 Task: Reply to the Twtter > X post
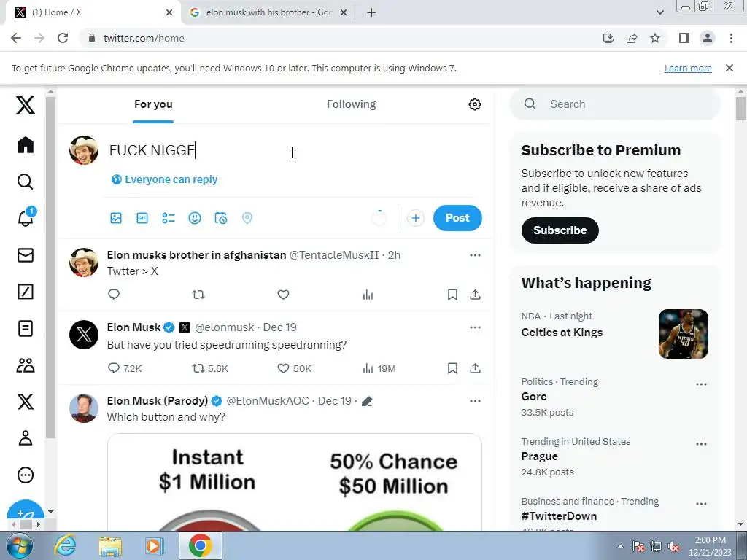click(113, 295)
